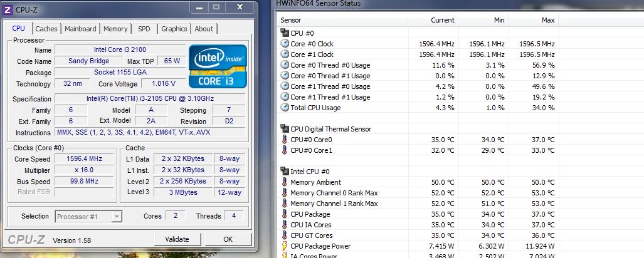644x258 pixels.
Task: Click thermometer icon for CPU Package
Action: (285, 214)
